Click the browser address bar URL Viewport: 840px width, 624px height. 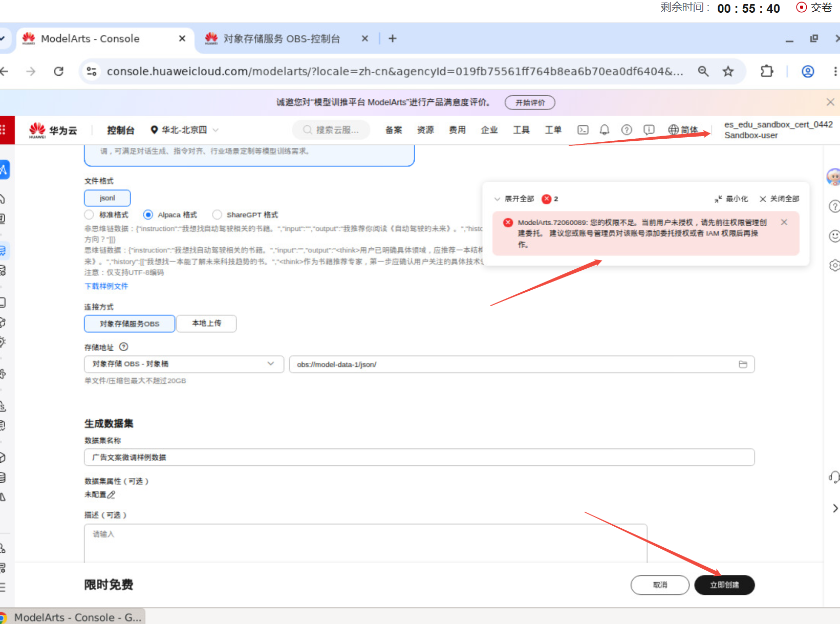[395, 71]
